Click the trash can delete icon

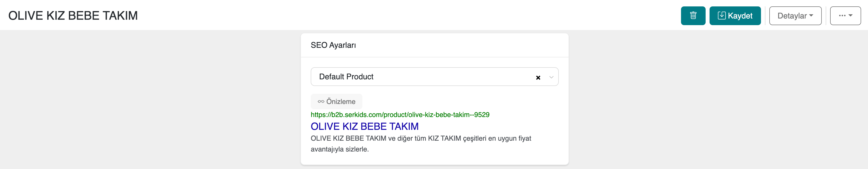click(693, 16)
